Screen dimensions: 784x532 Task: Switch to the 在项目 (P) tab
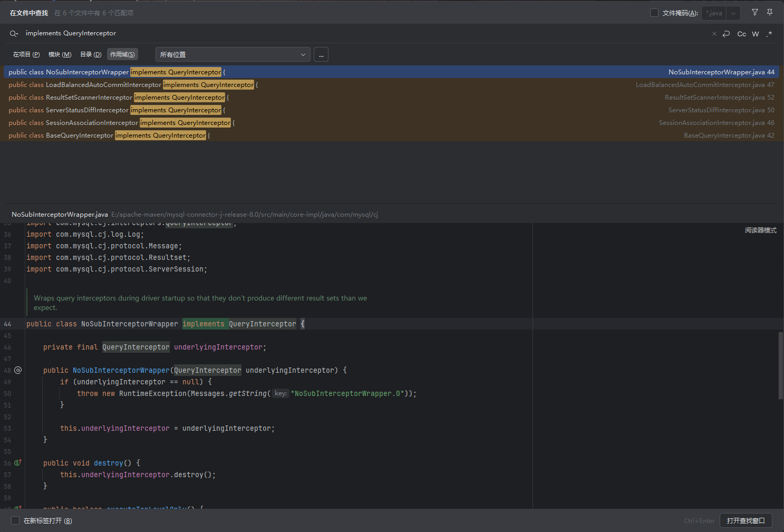tap(26, 54)
